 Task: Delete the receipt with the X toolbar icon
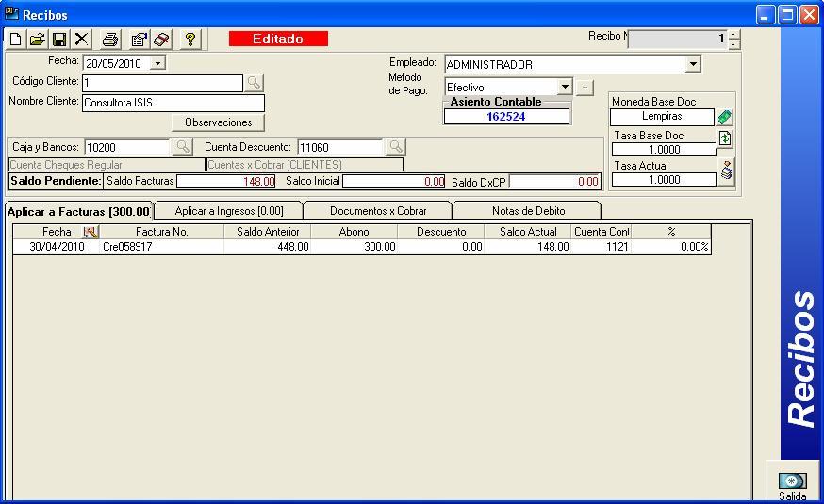(81, 40)
